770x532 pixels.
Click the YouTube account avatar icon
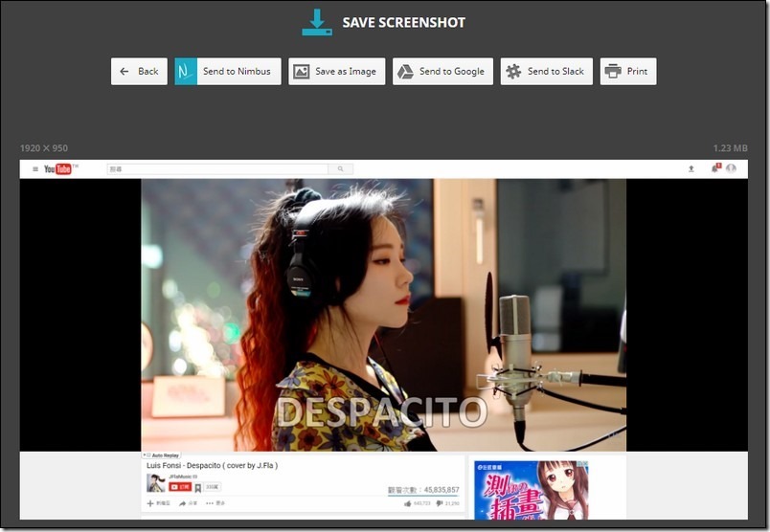click(731, 168)
